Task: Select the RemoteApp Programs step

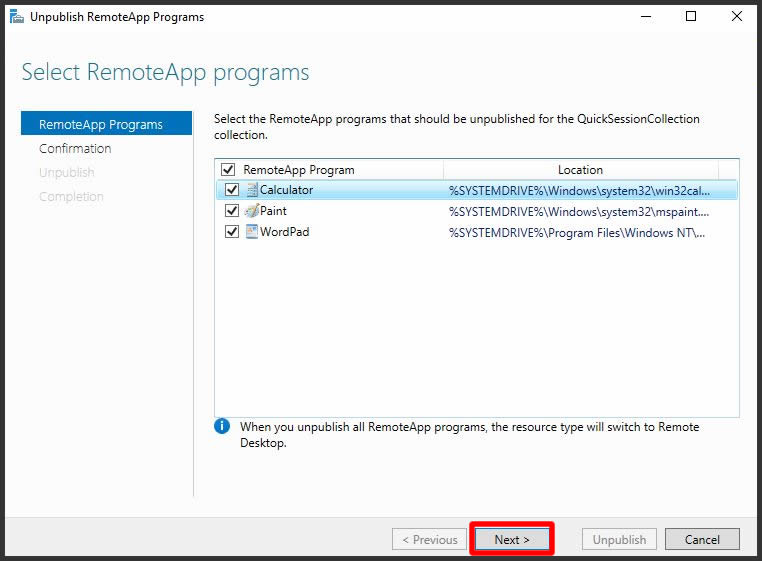Action: (x=106, y=123)
